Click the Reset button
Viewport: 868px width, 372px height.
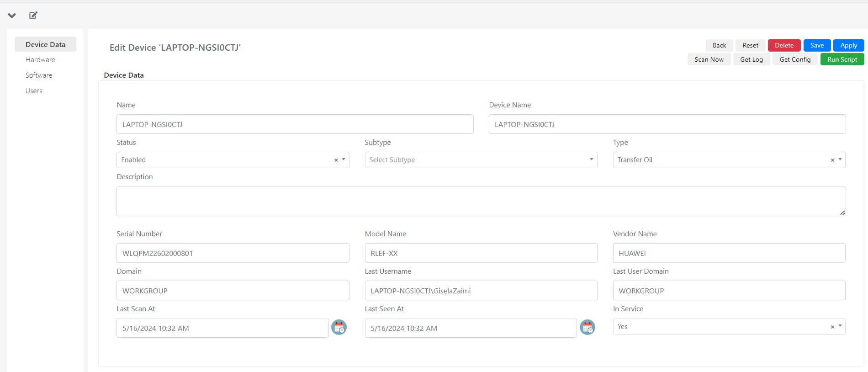(750, 45)
